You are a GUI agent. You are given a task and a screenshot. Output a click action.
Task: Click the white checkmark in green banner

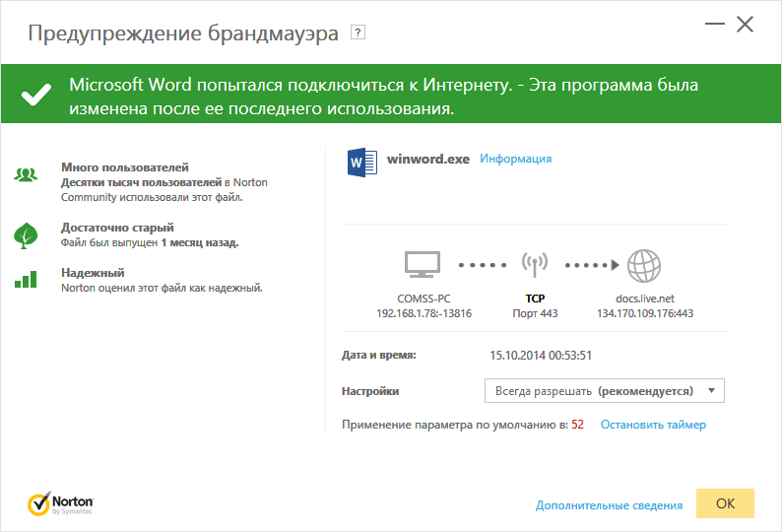point(35,94)
